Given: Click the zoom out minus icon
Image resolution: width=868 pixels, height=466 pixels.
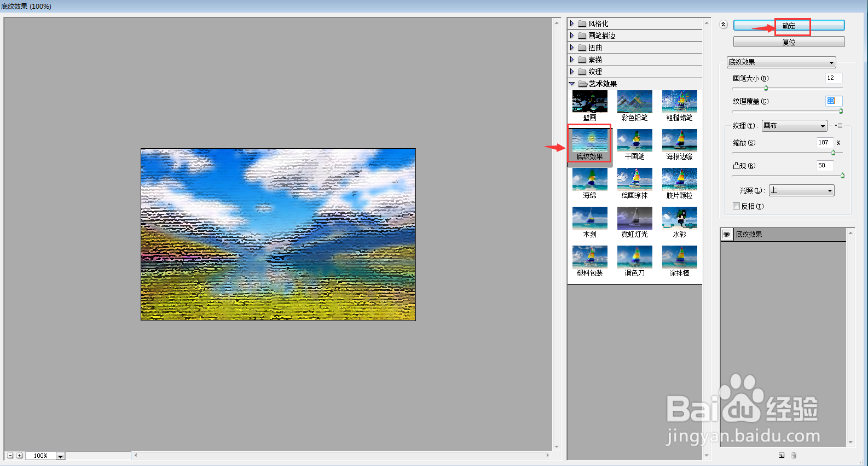Looking at the screenshot, I should tap(10, 455).
